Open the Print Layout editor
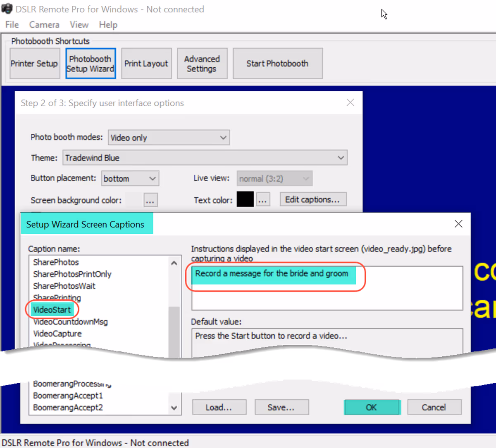The width and height of the screenshot is (496, 448). tap(146, 64)
